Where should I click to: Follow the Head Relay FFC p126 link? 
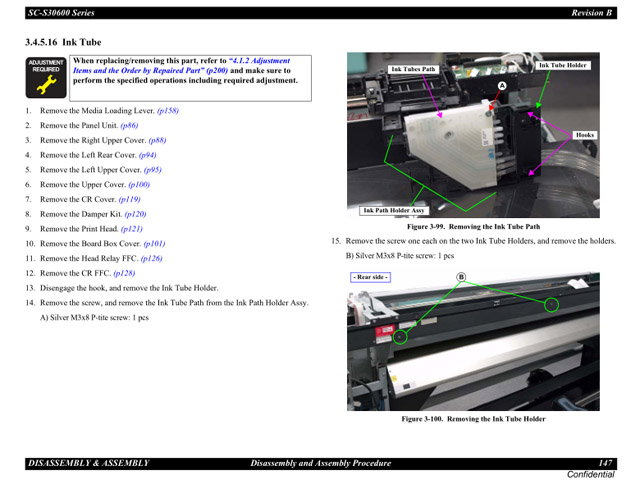pyautogui.click(x=151, y=258)
